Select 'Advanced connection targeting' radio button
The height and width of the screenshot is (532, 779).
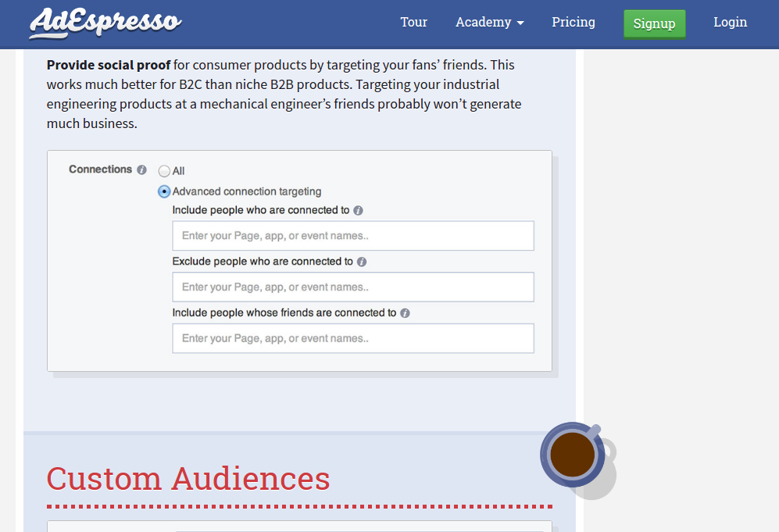click(x=164, y=191)
